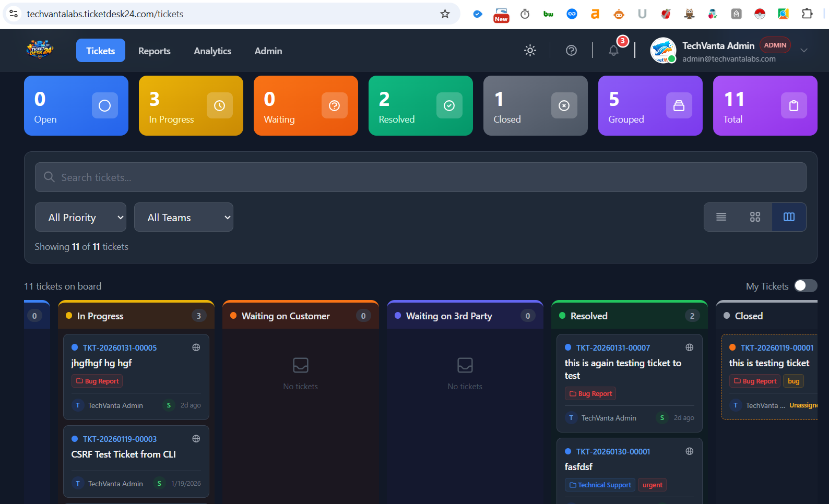Click Resolved column header
The width and height of the screenshot is (829, 504).
click(x=630, y=316)
